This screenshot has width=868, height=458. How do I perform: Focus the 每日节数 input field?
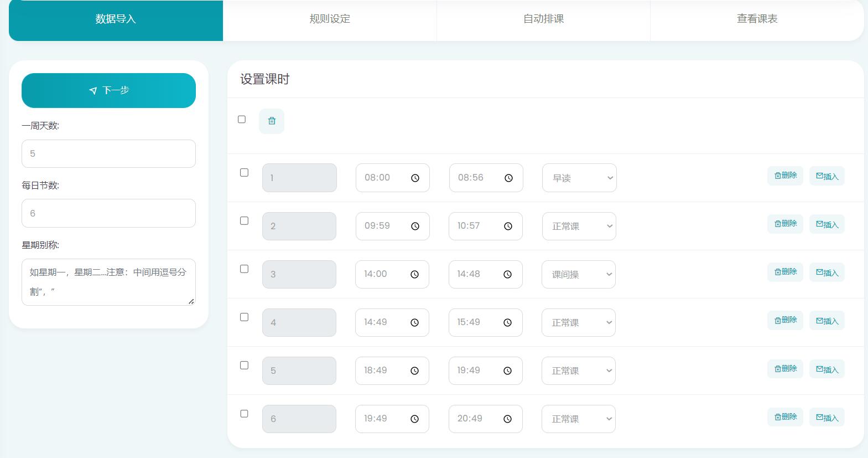[x=108, y=213]
